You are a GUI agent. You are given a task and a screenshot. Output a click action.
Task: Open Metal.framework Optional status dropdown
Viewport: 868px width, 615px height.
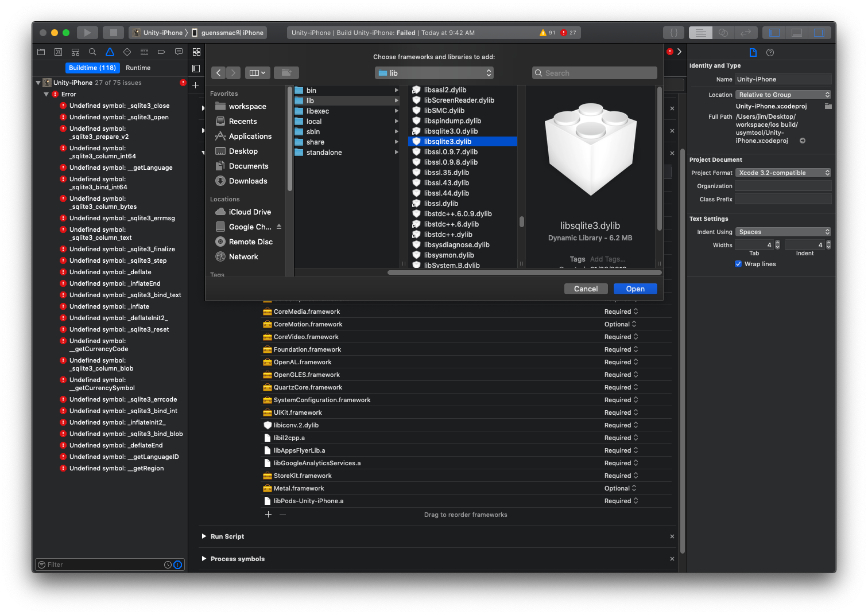[621, 488]
